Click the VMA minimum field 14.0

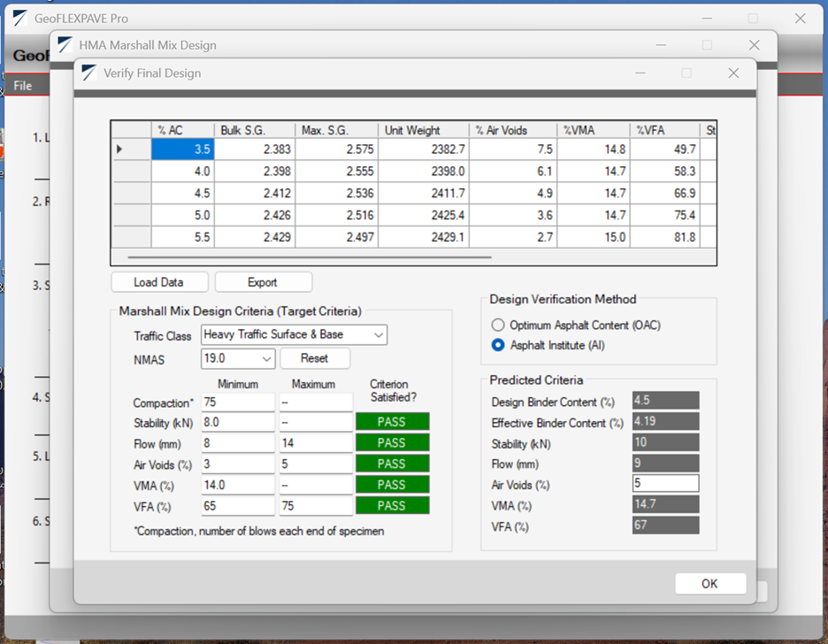238,485
